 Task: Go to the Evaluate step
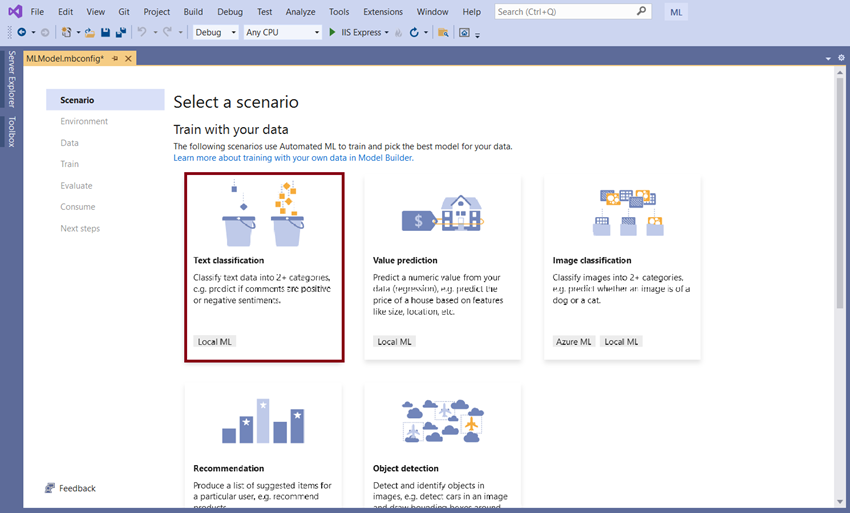click(76, 185)
